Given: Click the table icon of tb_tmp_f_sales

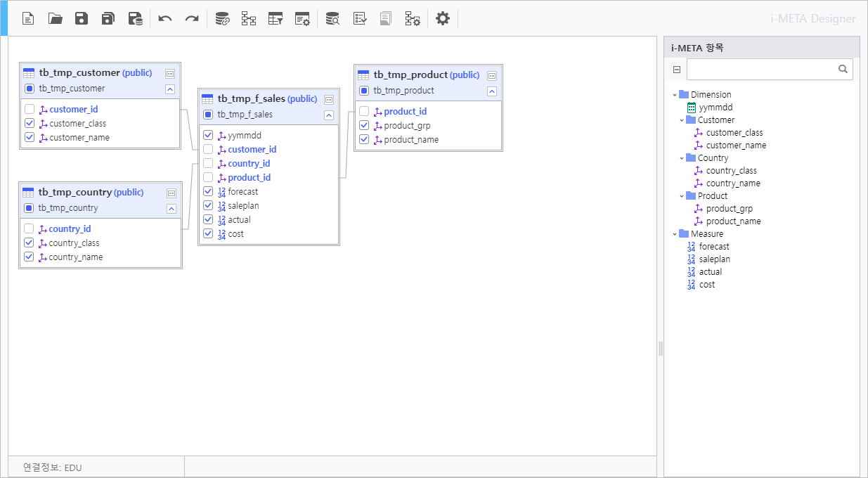Looking at the screenshot, I should click(207, 99).
